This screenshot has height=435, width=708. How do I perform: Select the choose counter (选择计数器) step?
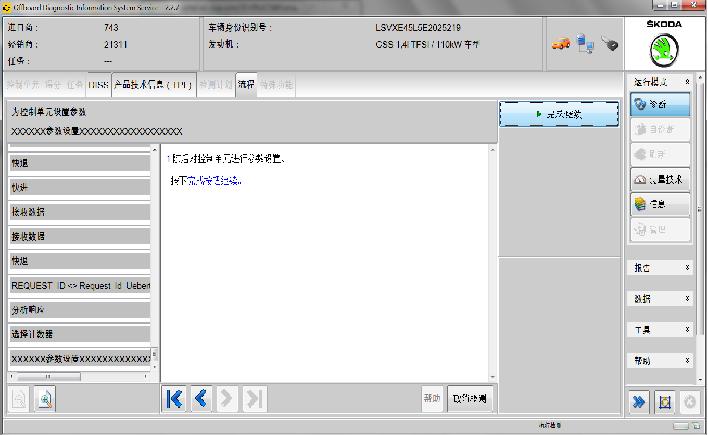[x=79, y=335]
